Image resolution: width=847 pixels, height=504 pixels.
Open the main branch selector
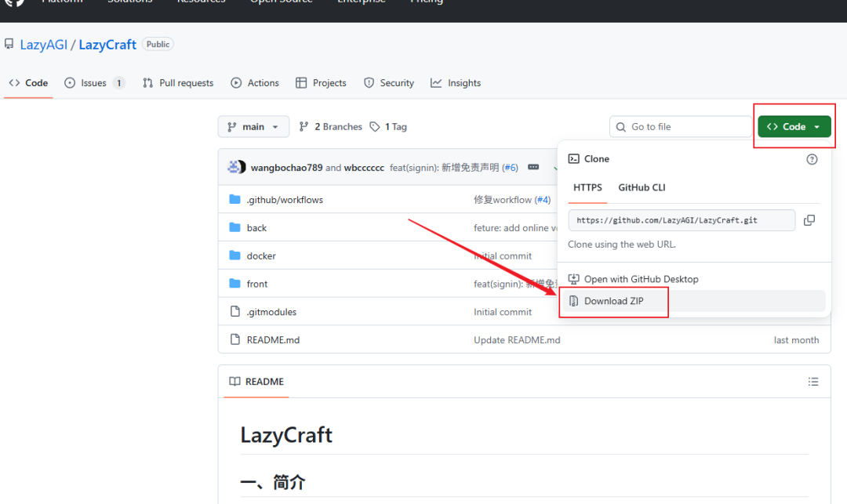tap(253, 127)
